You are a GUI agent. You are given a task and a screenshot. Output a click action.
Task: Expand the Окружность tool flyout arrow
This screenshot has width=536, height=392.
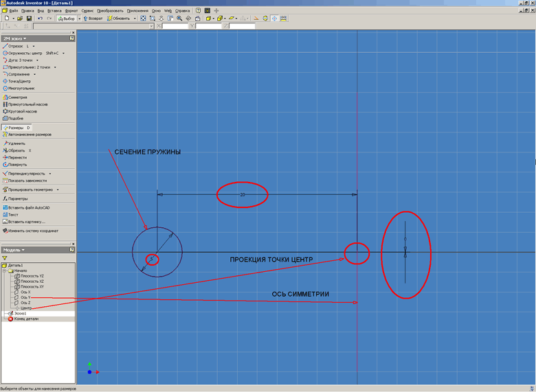click(x=64, y=54)
